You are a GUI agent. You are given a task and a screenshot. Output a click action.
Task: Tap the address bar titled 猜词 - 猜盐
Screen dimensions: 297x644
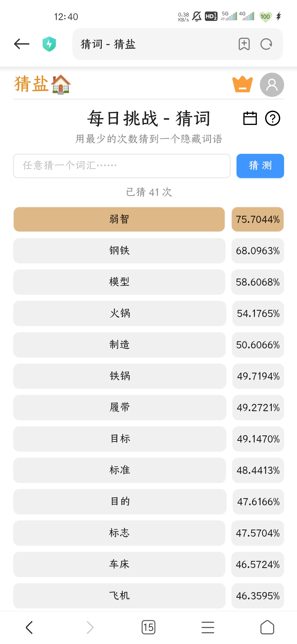point(154,44)
